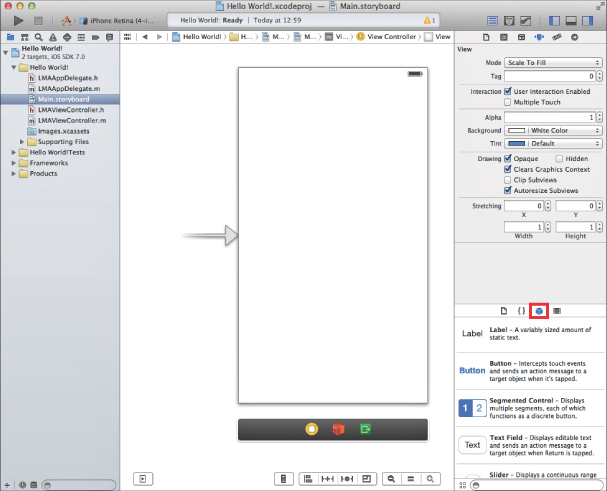This screenshot has height=491, width=607.
Task: Enable the Hidden checkbox
Action: tap(559, 159)
